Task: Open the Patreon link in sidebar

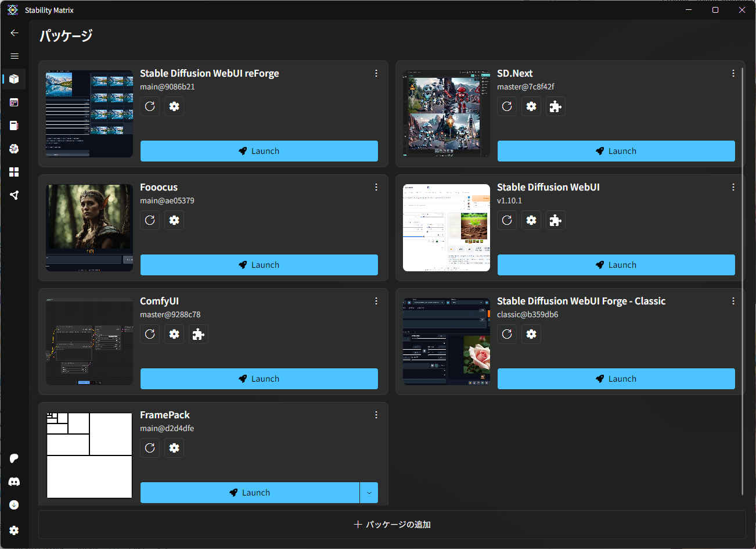Action: 14,458
